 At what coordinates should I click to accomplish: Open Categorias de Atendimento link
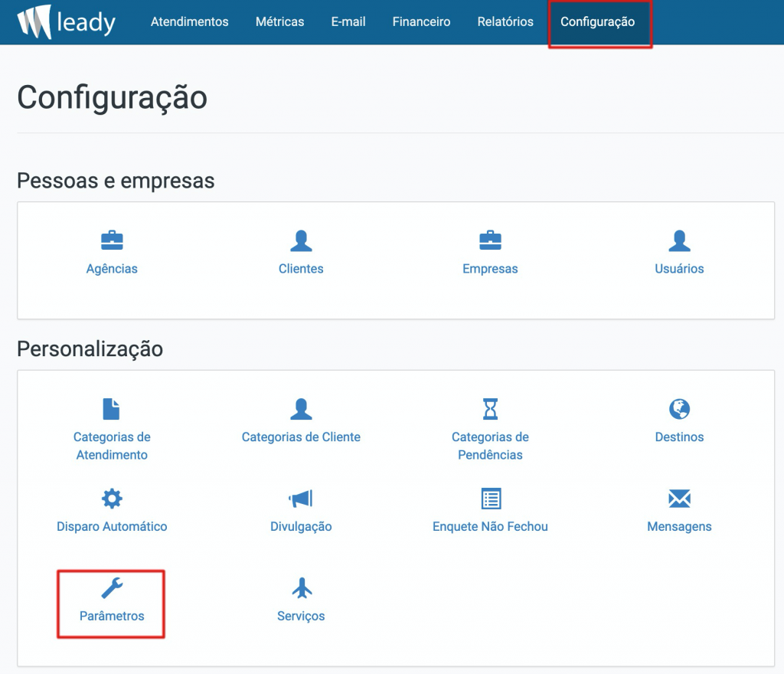[112, 446]
